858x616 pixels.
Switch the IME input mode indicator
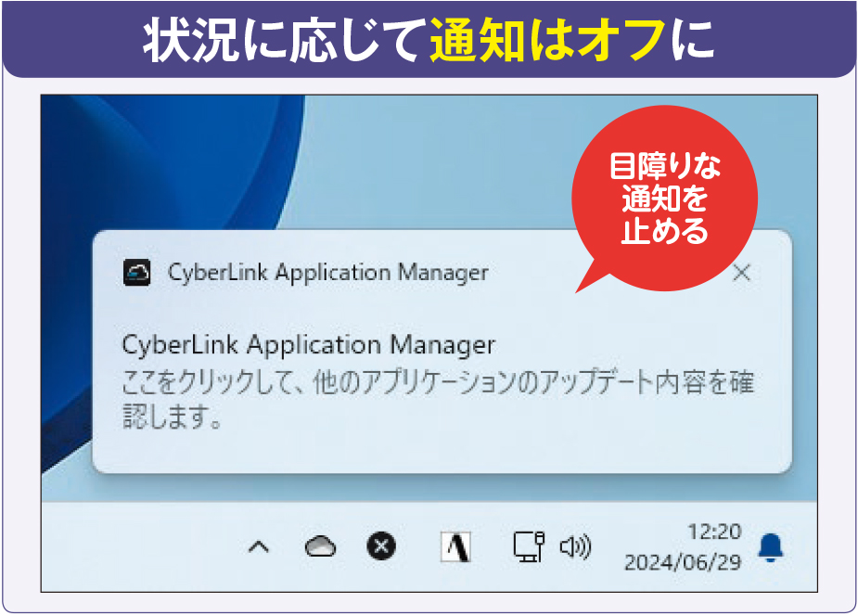(455, 546)
